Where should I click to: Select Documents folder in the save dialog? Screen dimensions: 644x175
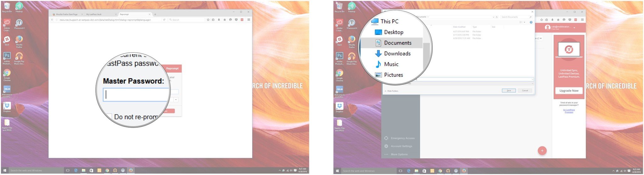pos(391,43)
